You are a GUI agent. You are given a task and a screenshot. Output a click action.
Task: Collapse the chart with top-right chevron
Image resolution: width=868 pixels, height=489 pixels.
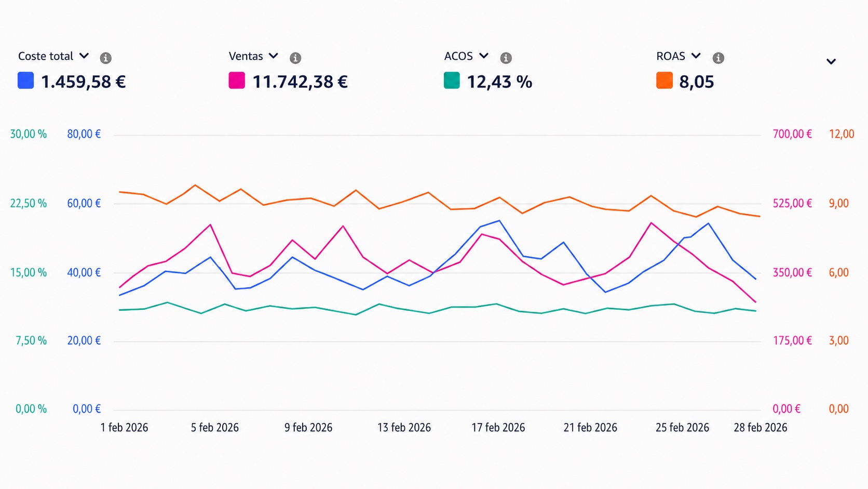tap(831, 61)
